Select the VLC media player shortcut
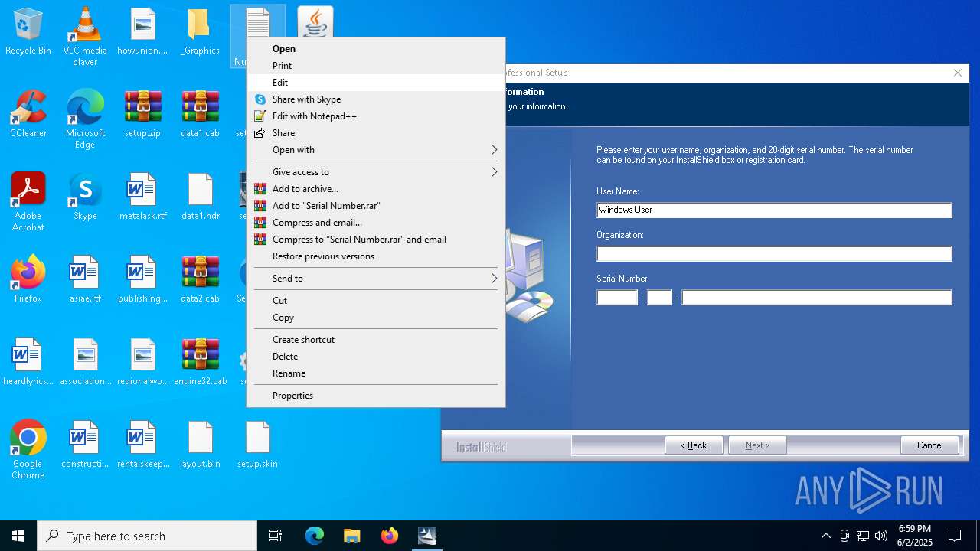 pyautogui.click(x=85, y=37)
